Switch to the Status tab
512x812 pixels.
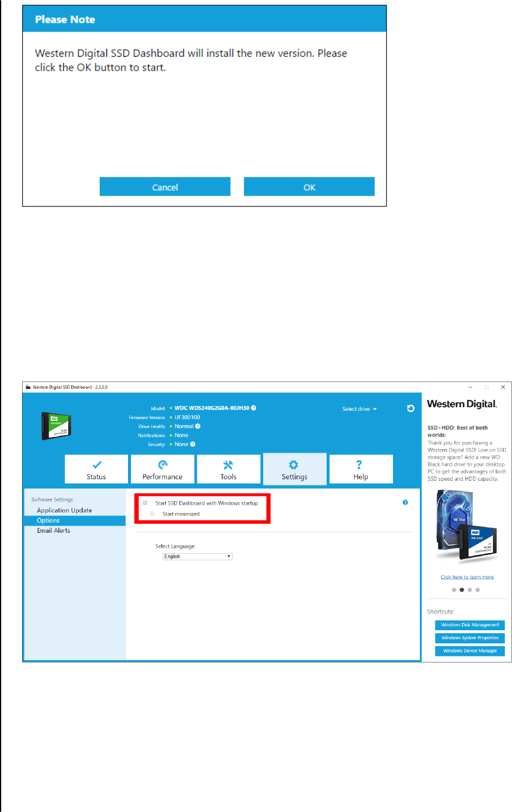click(x=96, y=469)
